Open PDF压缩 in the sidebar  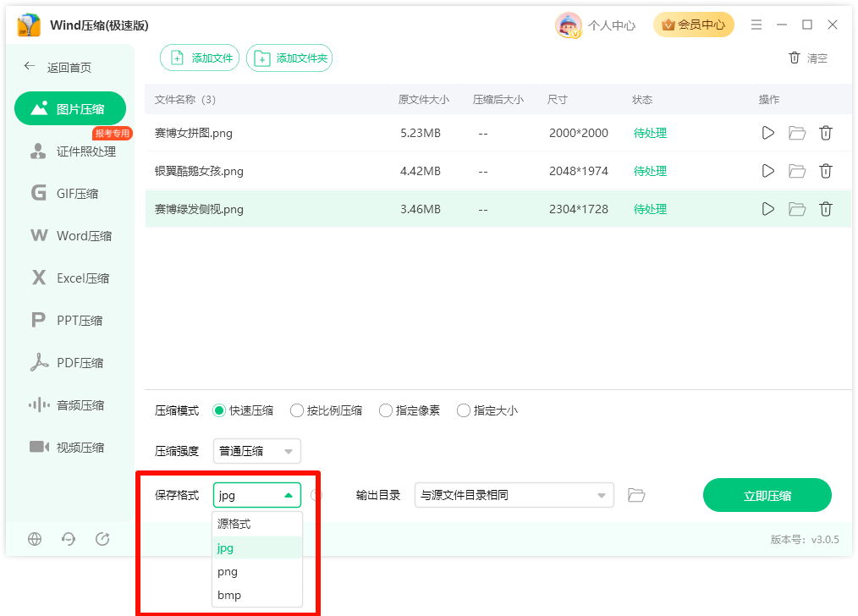(x=67, y=362)
